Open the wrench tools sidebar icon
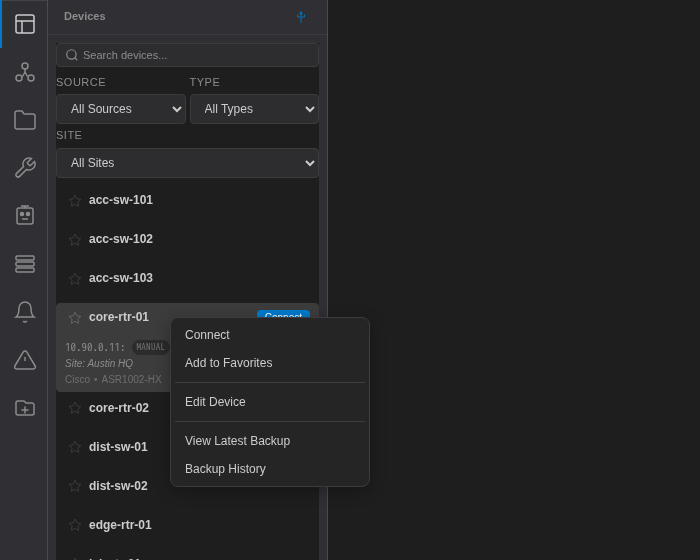The image size is (700, 560). (x=25, y=168)
